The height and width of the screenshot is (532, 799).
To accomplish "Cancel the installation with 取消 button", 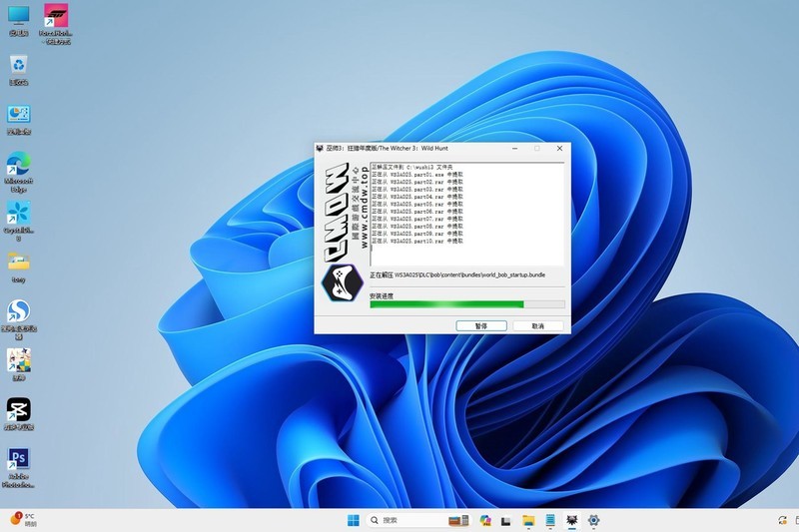I will 538,325.
